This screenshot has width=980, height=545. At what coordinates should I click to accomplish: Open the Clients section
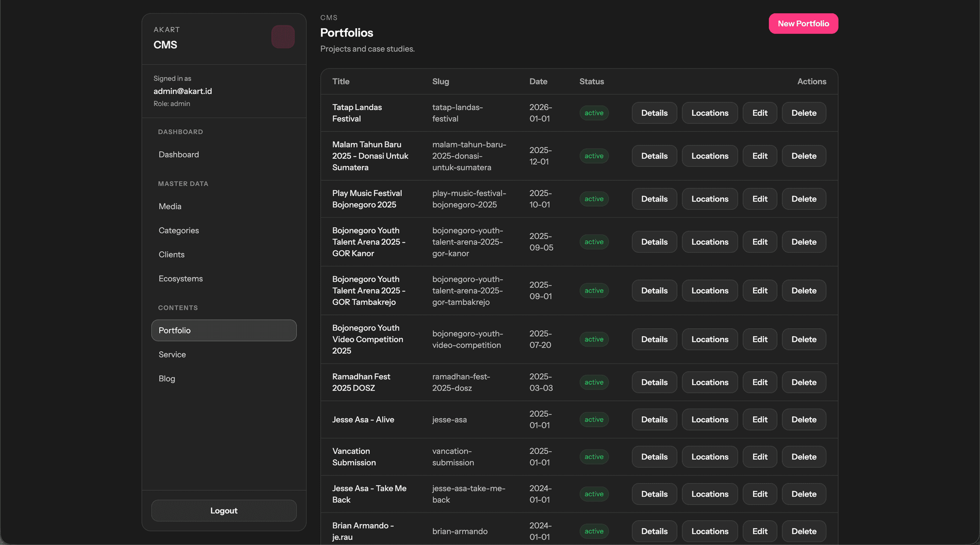click(x=171, y=255)
